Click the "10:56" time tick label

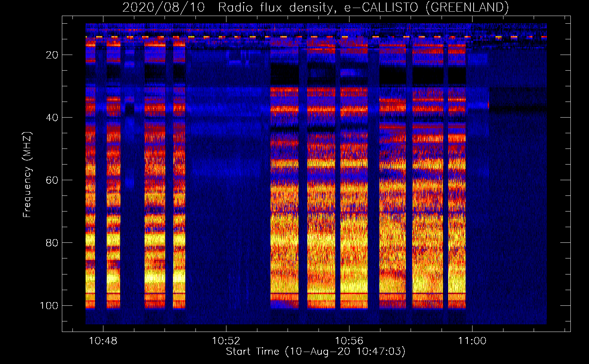[x=349, y=341]
